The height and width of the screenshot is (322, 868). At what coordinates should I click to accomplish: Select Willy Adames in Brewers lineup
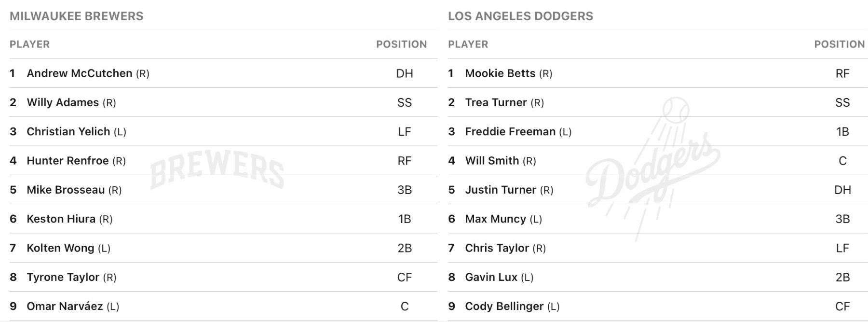(63, 102)
